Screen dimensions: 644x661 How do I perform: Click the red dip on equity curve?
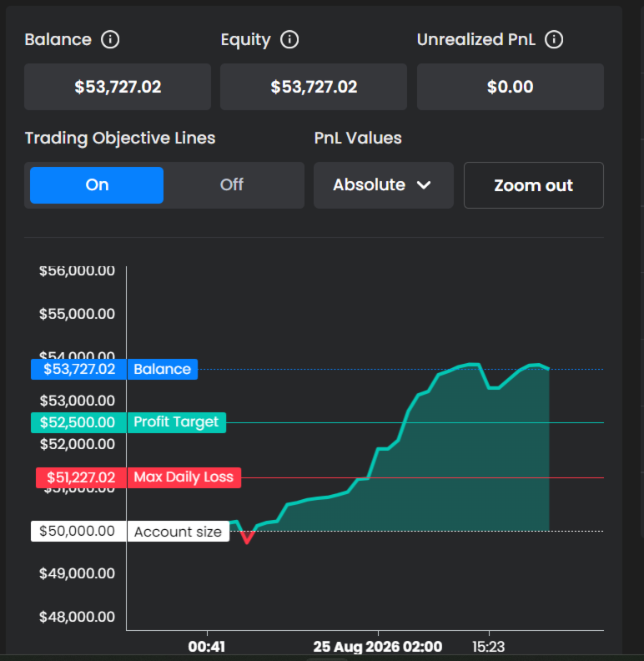click(248, 537)
